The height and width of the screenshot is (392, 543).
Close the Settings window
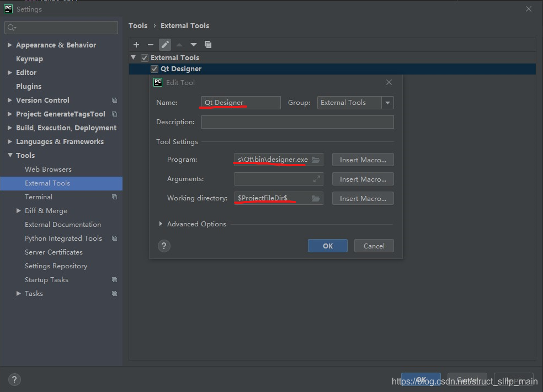(x=529, y=9)
